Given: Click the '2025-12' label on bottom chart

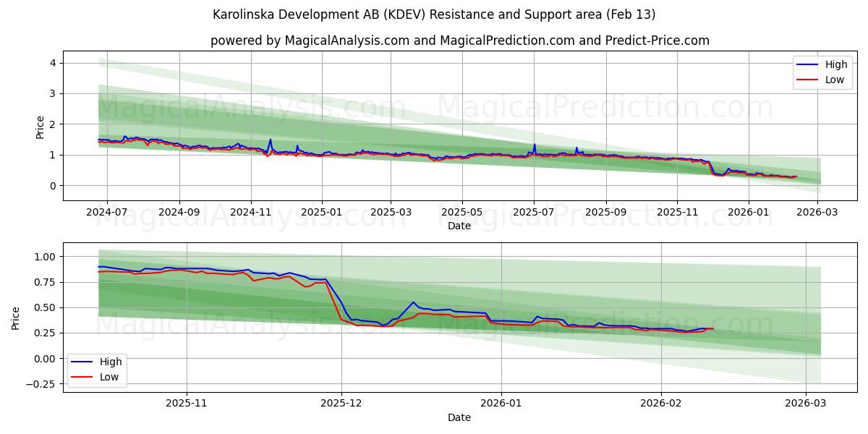Looking at the screenshot, I should (x=341, y=403).
